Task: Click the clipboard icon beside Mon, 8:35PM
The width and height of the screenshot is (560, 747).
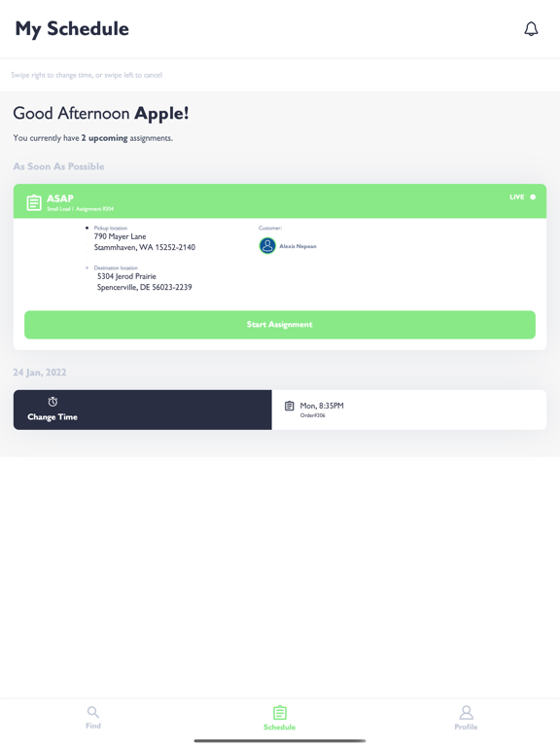Action: [x=289, y=406]
